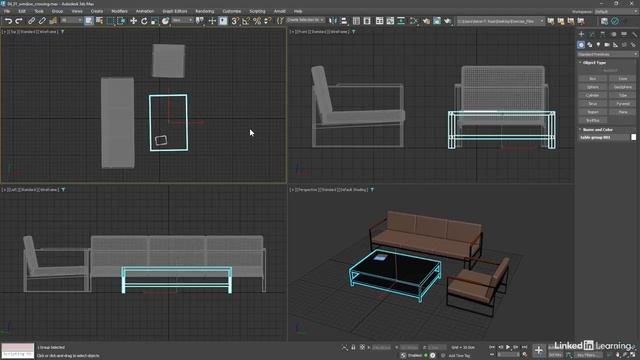Toggle Keyboard Shortcut Override button
Screen dimensions: 640x360
coord(223,20)
